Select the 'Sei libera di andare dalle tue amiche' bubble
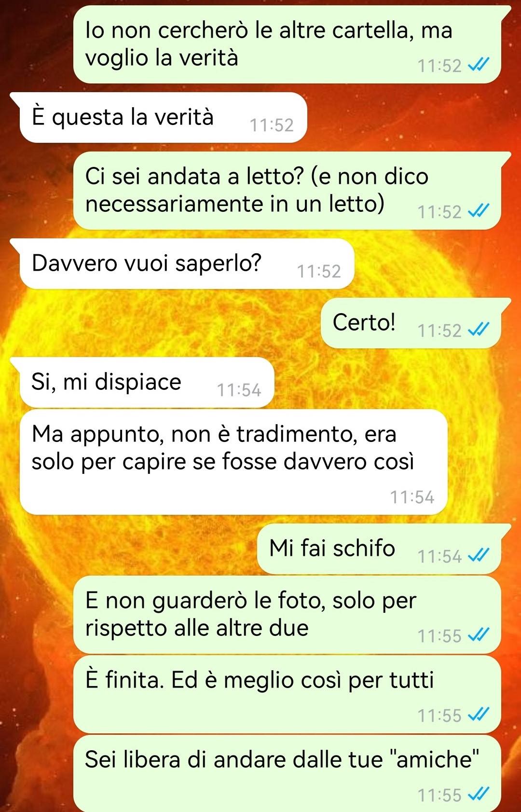The height and width of the screenshot is (812, 521). (x=287, y=773)
